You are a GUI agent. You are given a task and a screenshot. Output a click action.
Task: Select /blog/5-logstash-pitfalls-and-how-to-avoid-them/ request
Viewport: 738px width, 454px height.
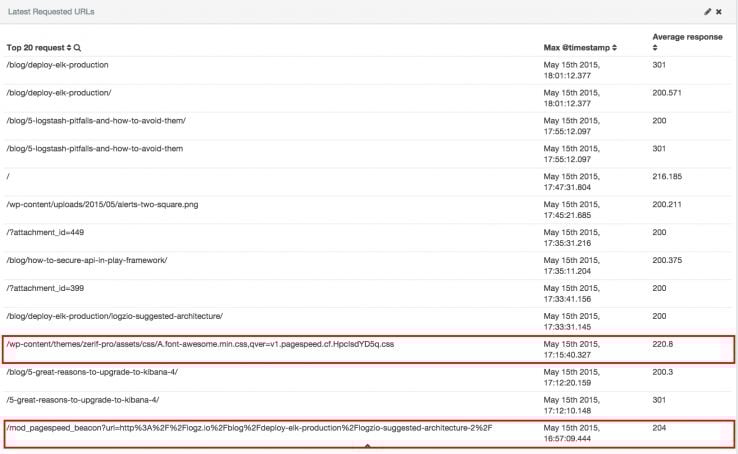tap(96, 120)
